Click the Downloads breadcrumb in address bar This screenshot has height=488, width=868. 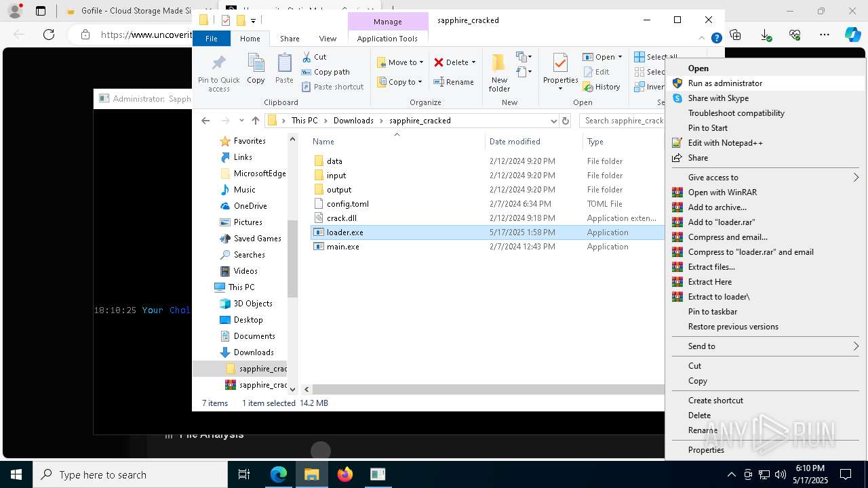coord(353,121)
